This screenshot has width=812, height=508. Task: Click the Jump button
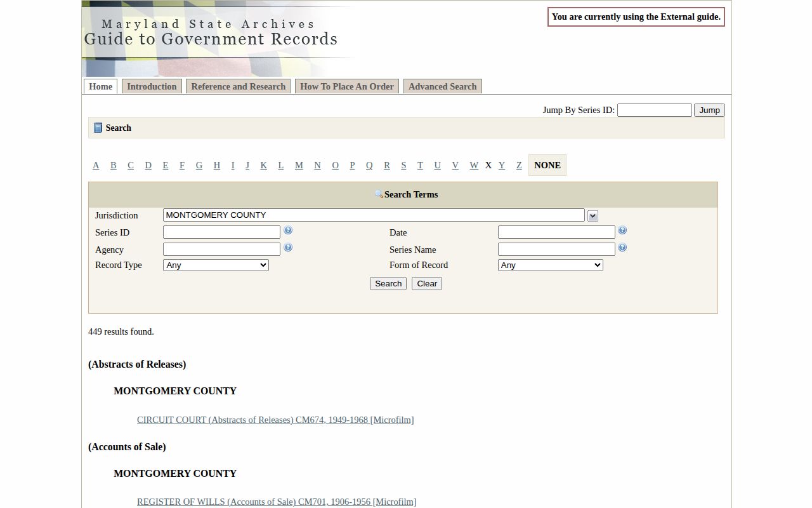(709, 110)
